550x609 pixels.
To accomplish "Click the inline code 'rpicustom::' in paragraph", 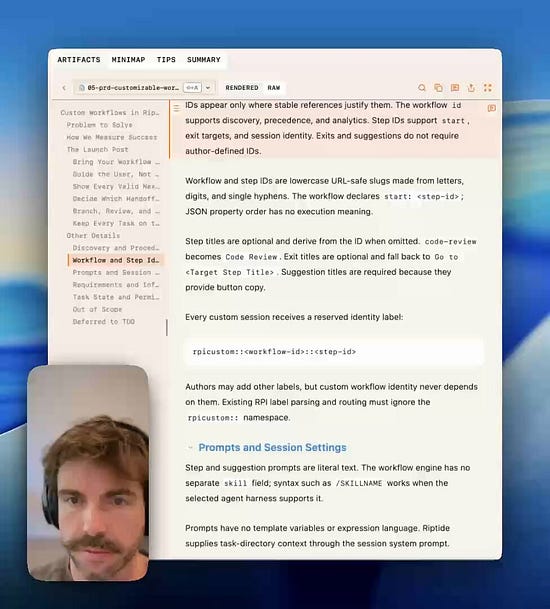I will [x=212, y=418].
